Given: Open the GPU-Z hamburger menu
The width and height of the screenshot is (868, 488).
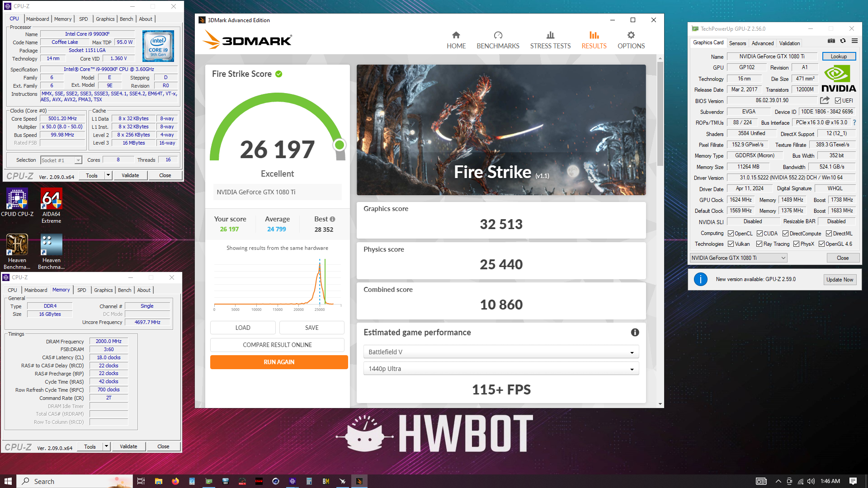Looking at the screenshot, I should 854,41.
